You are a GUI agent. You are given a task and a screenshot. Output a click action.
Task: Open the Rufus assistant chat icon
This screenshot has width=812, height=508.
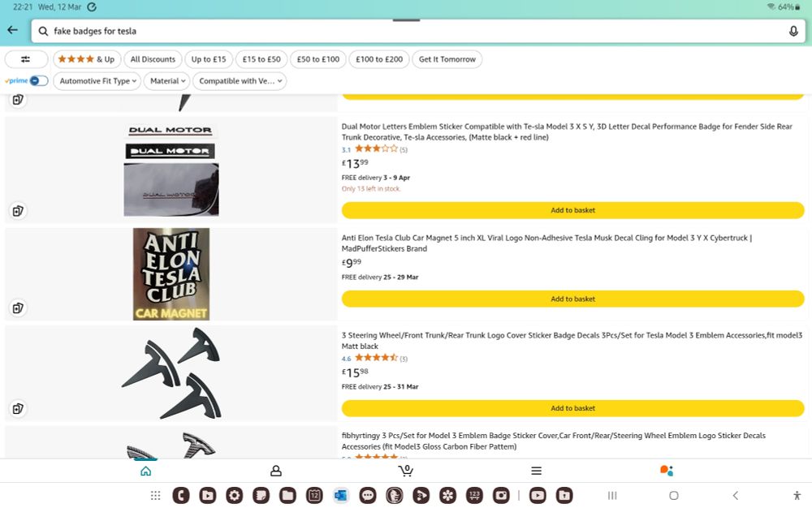(x=667, y=470)
